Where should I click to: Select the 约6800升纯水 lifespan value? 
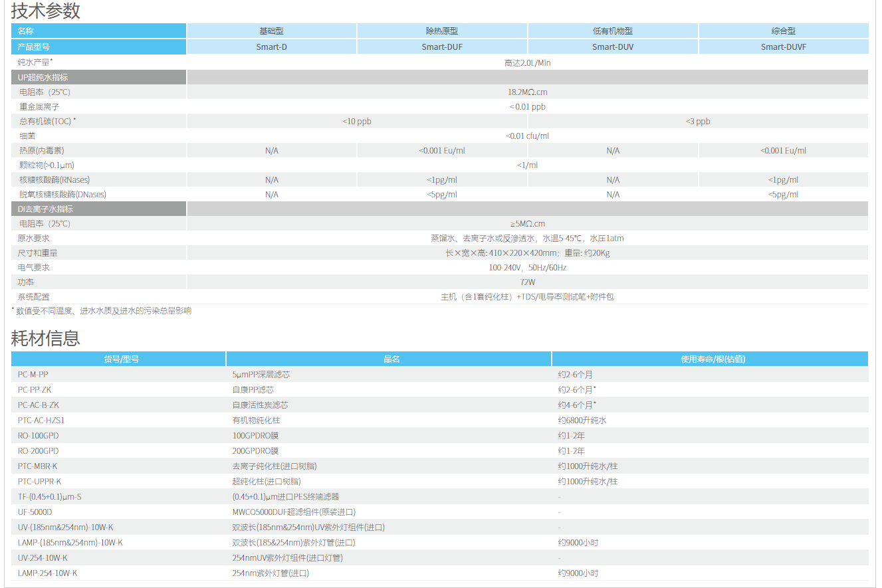[582, 421]
